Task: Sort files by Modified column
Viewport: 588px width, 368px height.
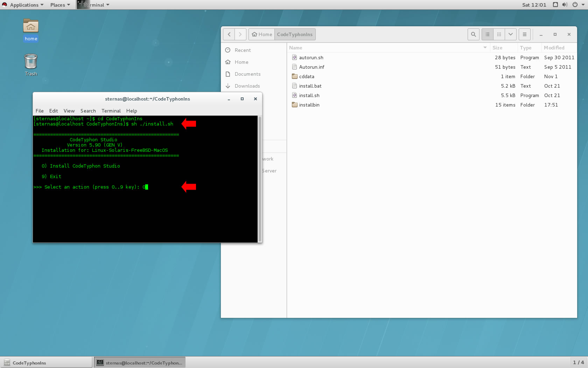Action: pos(559,48)
